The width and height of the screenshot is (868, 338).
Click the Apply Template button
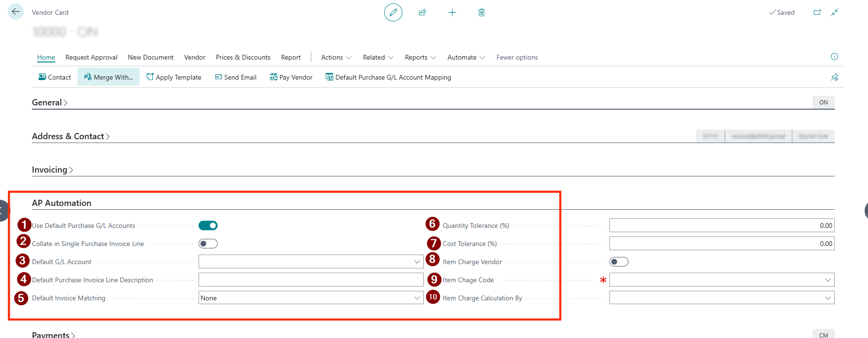coord(174,77)
